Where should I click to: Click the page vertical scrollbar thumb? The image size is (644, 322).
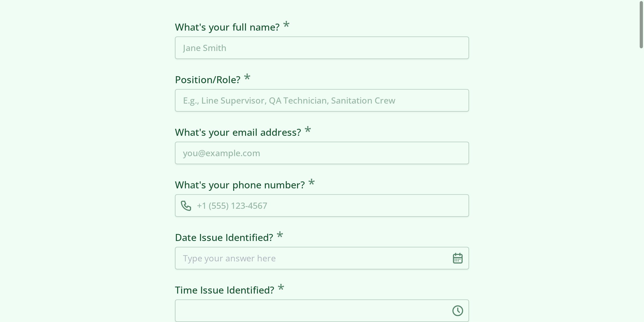click(x=641, y=25)
